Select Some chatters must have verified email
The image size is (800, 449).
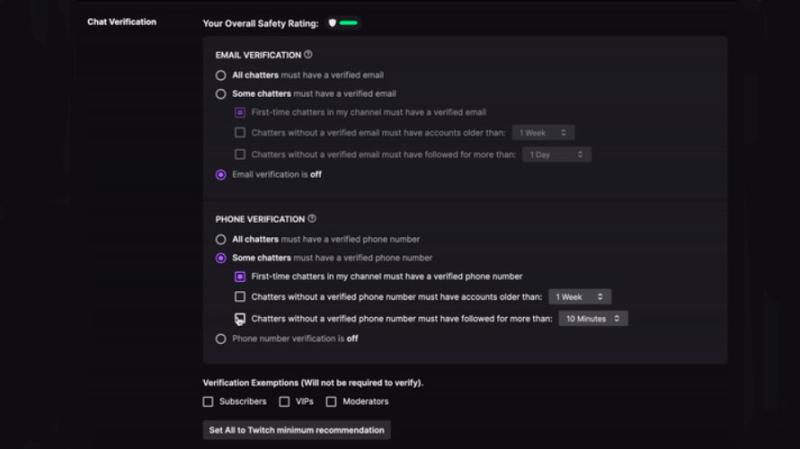tap(221, 94)
